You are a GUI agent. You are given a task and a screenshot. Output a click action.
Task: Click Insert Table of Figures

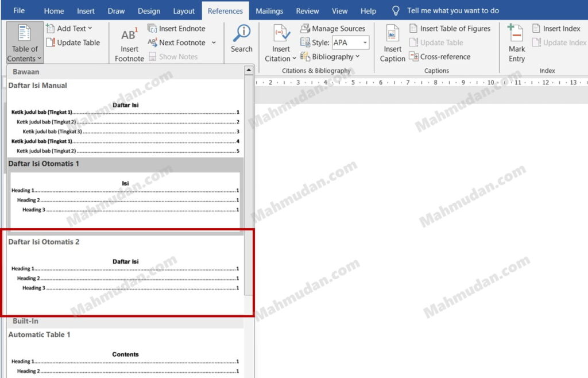click(x=450, y=28)
